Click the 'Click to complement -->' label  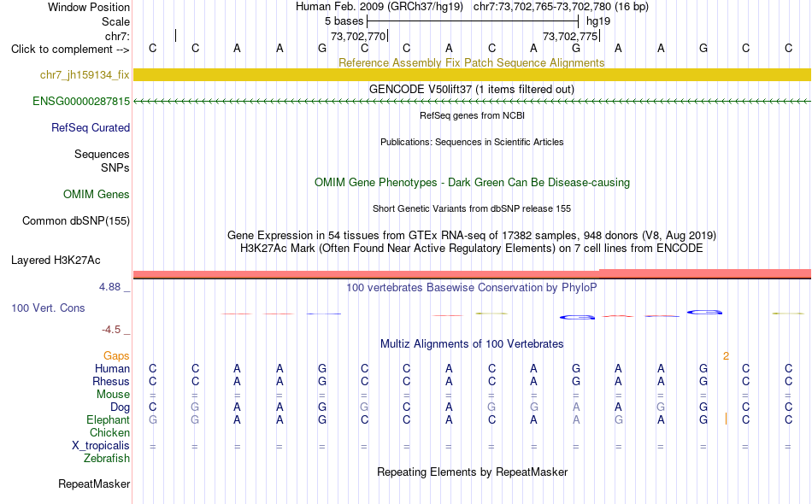pos(70,50)
